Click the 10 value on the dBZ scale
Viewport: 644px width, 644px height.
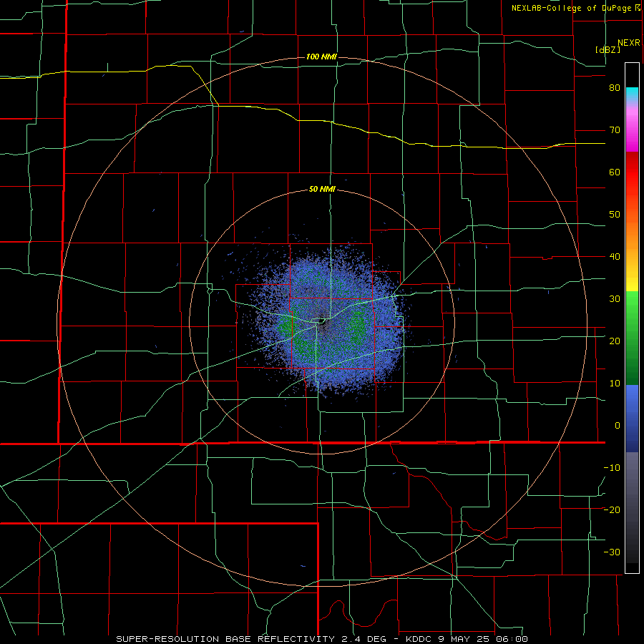(615, 384)
